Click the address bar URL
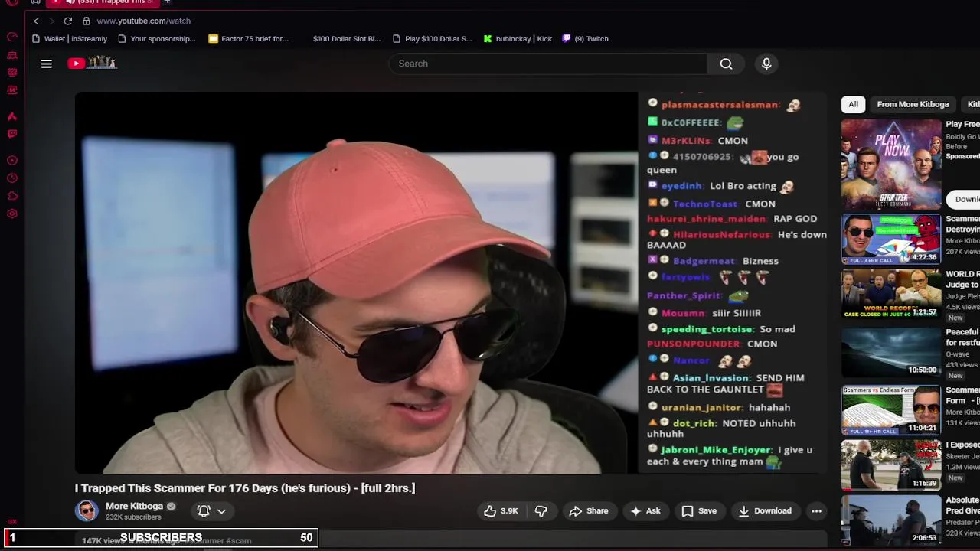The image size is (980, 551). [x=143, y=21]
